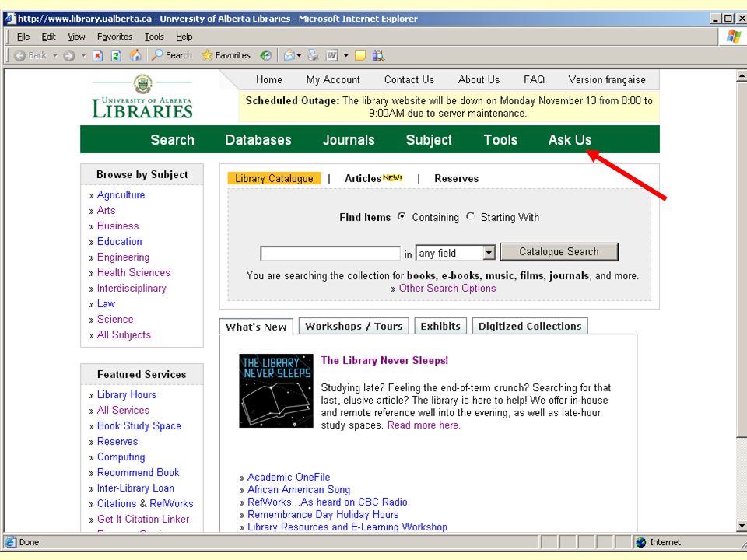Open Journals in the green navigation bar

[x=349, y=139]
